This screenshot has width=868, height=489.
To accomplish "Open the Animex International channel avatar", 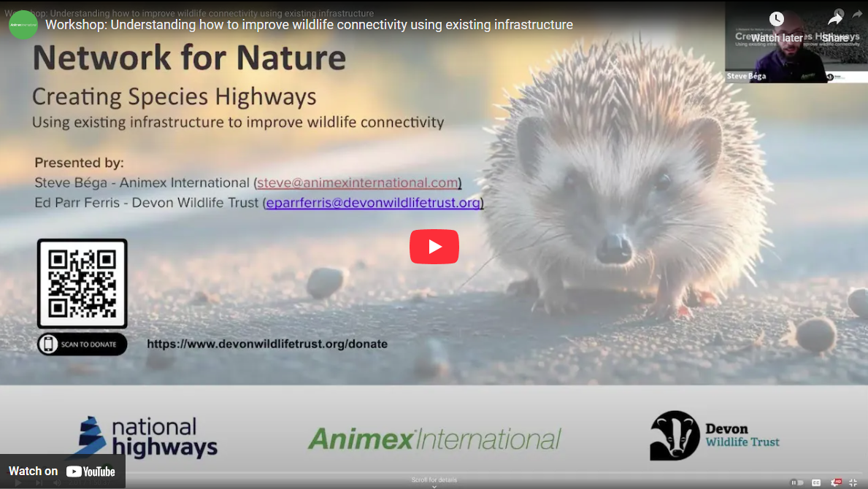I will [x=23, y=24].
